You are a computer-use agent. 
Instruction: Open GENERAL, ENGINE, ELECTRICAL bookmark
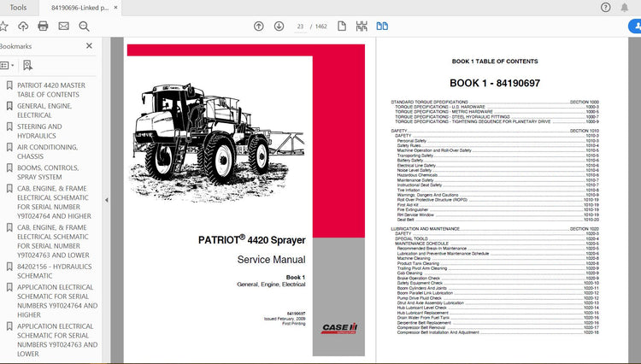44,110
